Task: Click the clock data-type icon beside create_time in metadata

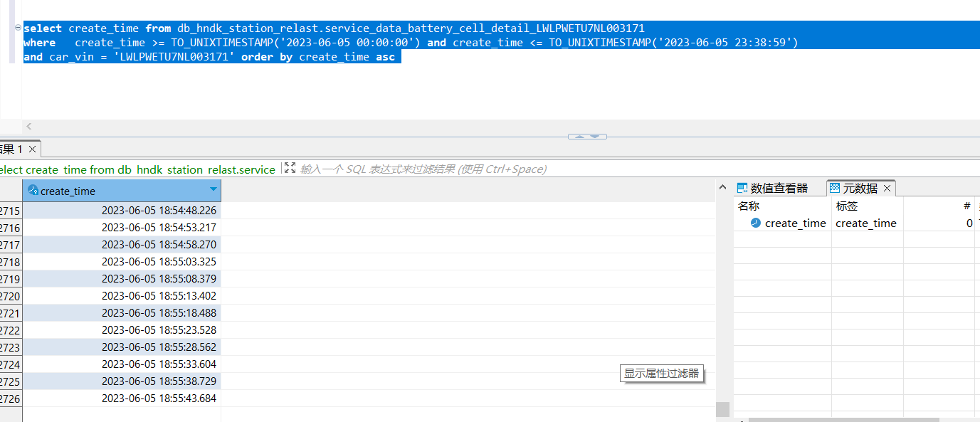Action: (x=756, y=223)
